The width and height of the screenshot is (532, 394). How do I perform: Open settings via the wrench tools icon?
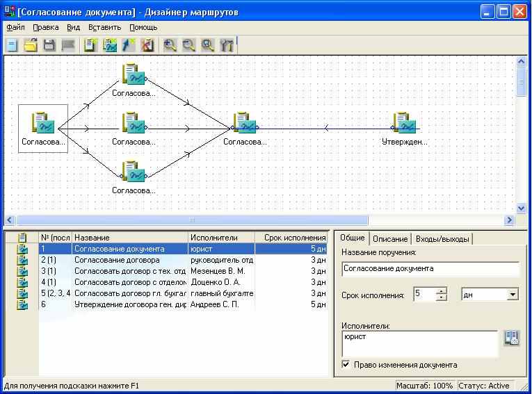click(x=227, y=45)
